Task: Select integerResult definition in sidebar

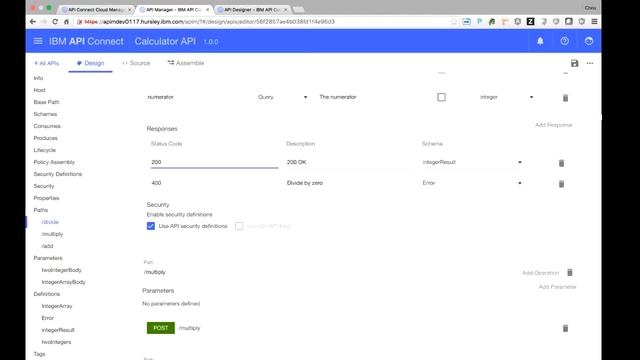Action: point(58,330)
